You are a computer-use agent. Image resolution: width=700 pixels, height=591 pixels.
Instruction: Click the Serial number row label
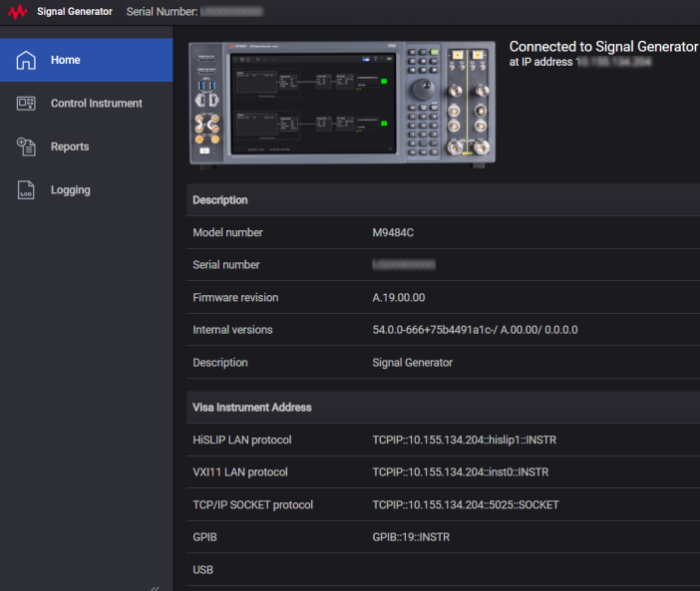(226, 264)
